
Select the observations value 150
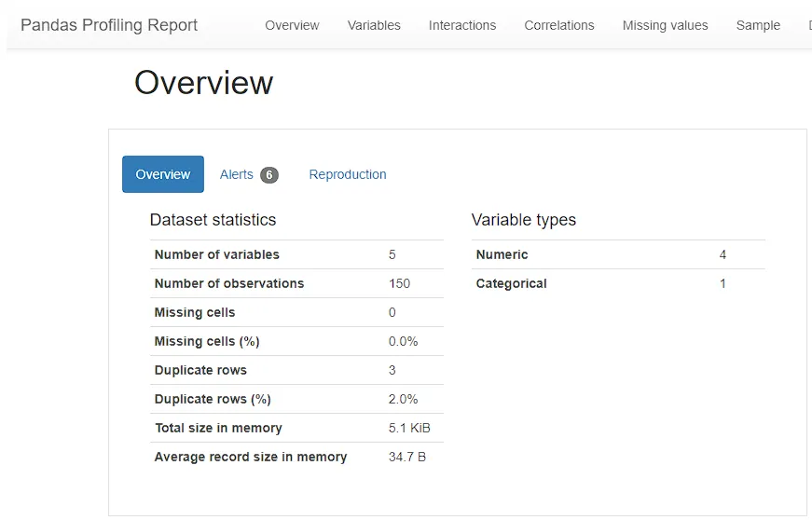[x=399, y=283]
